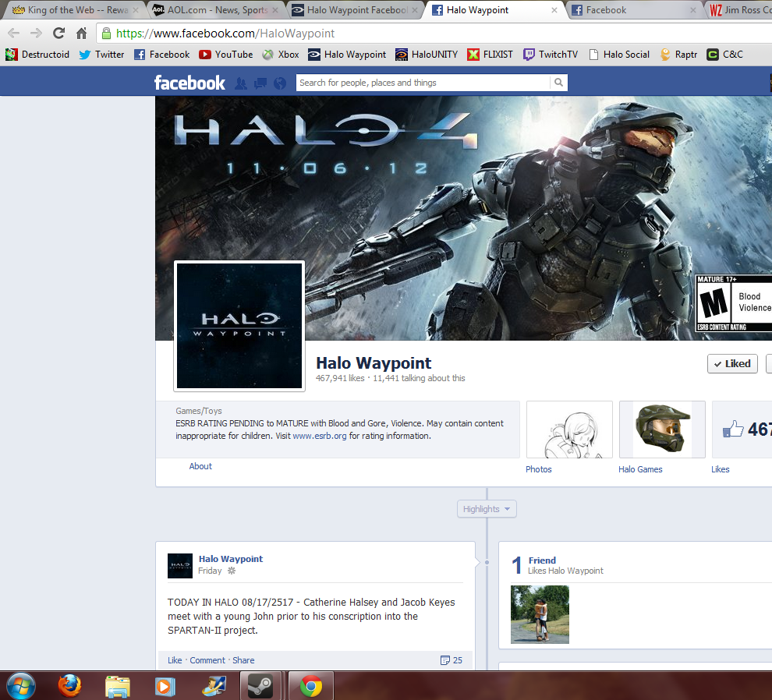The width and height of the screenshot is (772, 700).
Task: Switch to AOL.com tab
Action: pyautogui.click(x=214, y=10)
